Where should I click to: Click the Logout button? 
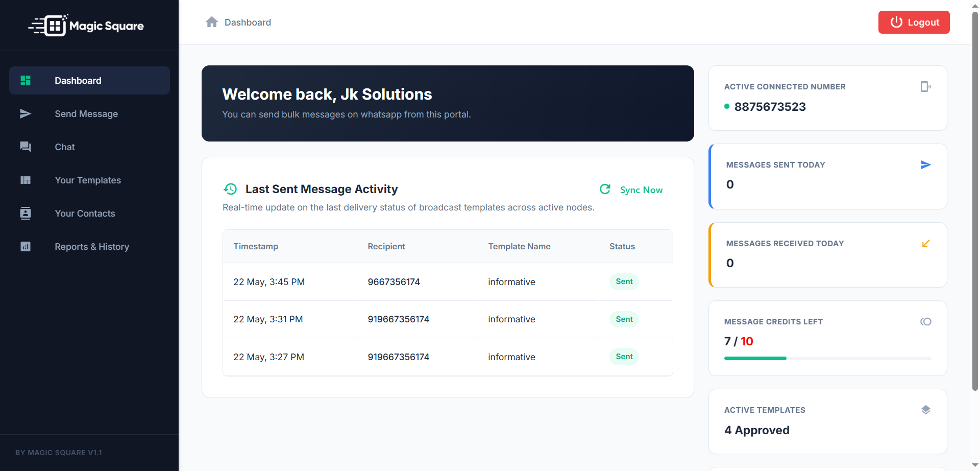914,22
